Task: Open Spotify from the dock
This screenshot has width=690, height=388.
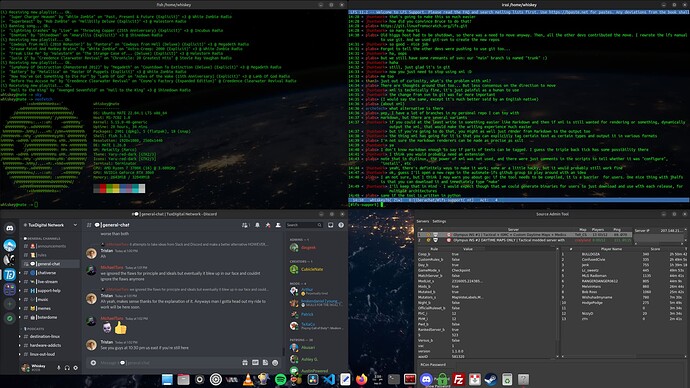Action: [280, 379]
